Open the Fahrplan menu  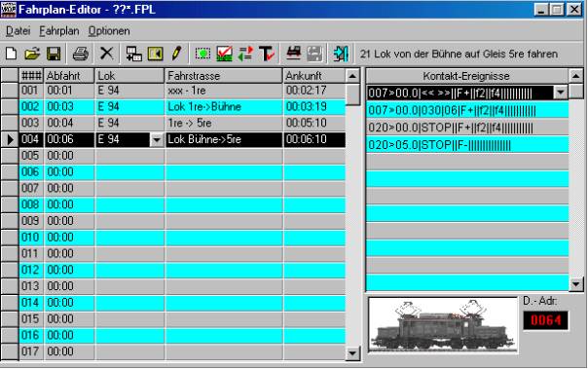[x=58, y=31]
